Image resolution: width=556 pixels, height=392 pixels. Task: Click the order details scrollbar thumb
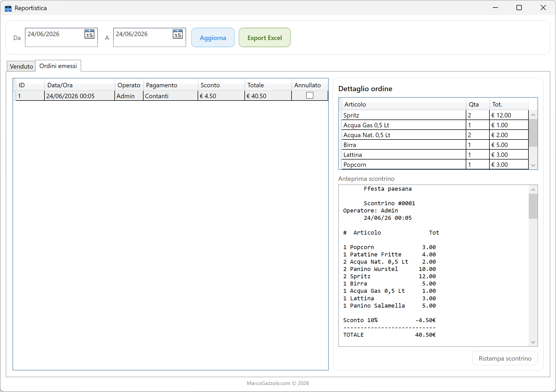point(533,133)
